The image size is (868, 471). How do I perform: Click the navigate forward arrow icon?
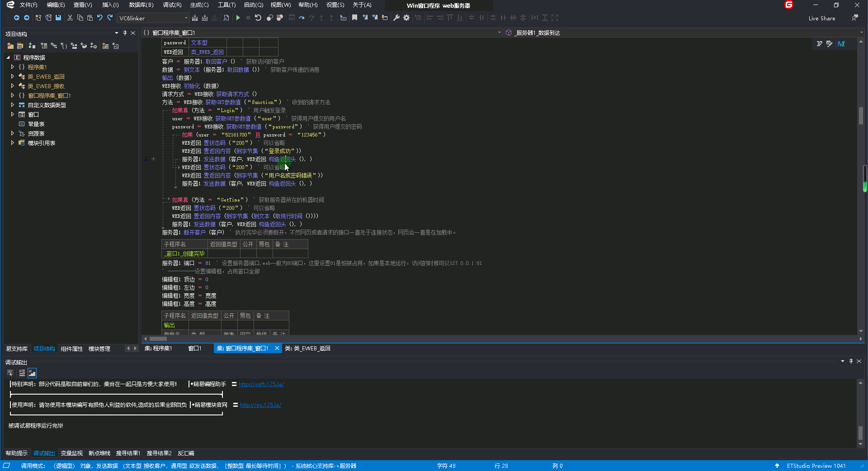(x=27, y=18)
